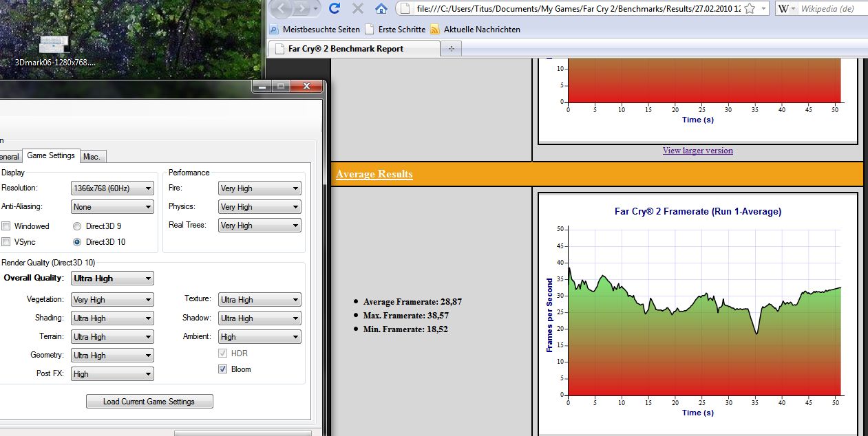Enable the VSync checkbox

coord(6,241)
